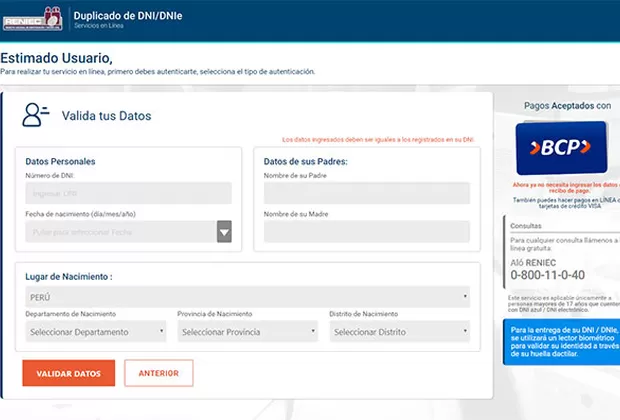
Task: Click the Fecha de nacimiento (día/mes/año) label
Action: (x=81, y=214)
